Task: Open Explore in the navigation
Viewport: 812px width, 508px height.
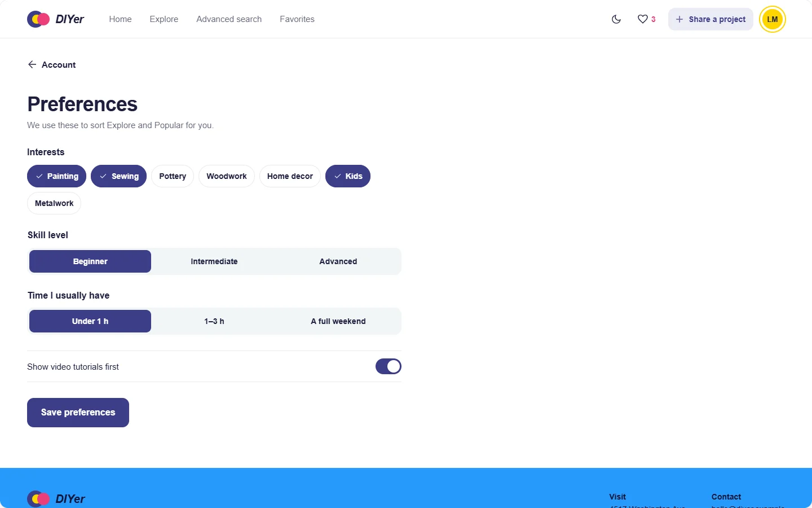Action: tap(164, 19)
